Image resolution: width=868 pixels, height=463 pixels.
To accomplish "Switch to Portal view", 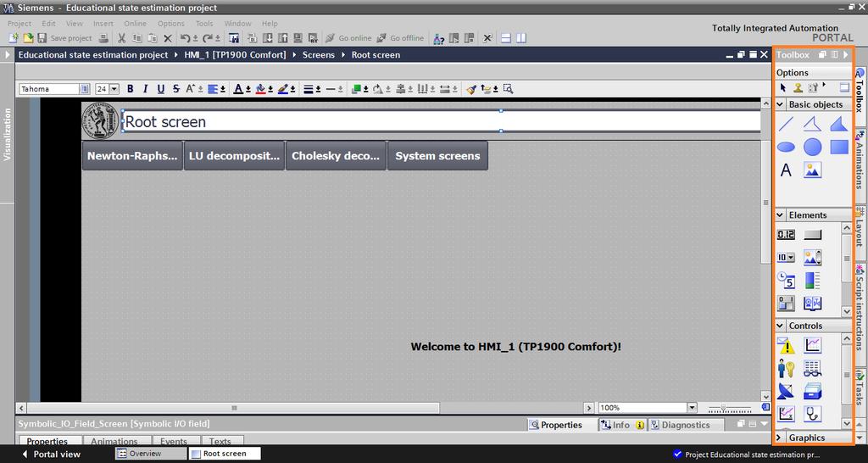I will 51,455.
